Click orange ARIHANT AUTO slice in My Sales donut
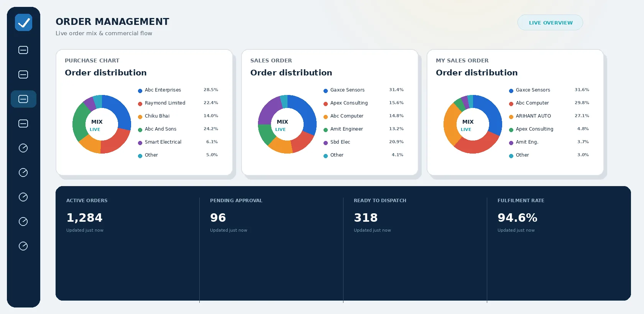The image size is (644, 314). pyautogui.click(x=451, y=124)
